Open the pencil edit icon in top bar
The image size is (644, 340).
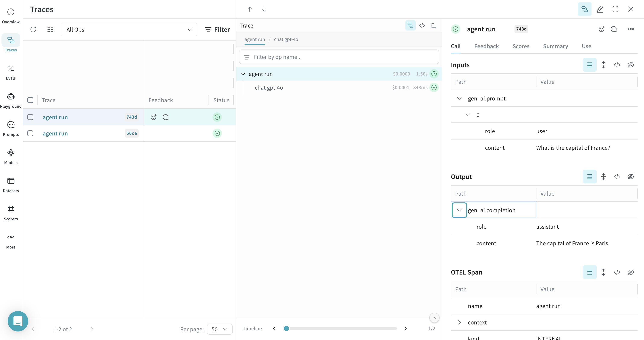pyautogui.click(x=600, y=9)
